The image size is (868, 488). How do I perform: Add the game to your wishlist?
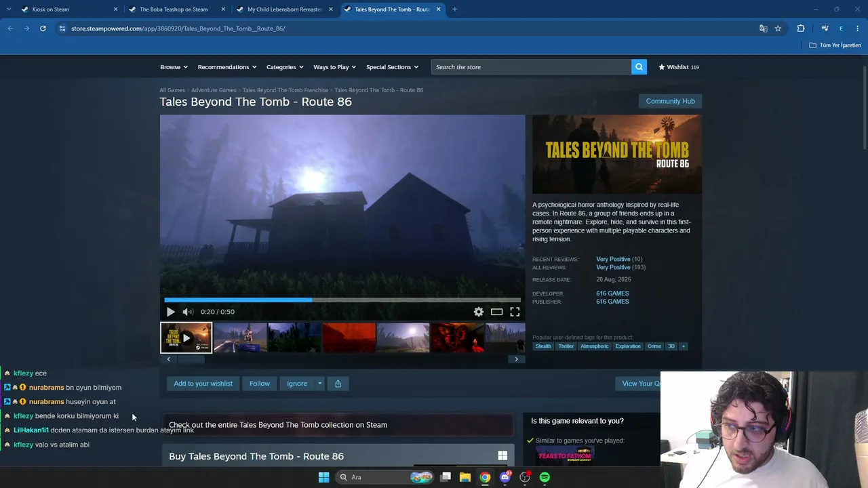click(203, 384)
